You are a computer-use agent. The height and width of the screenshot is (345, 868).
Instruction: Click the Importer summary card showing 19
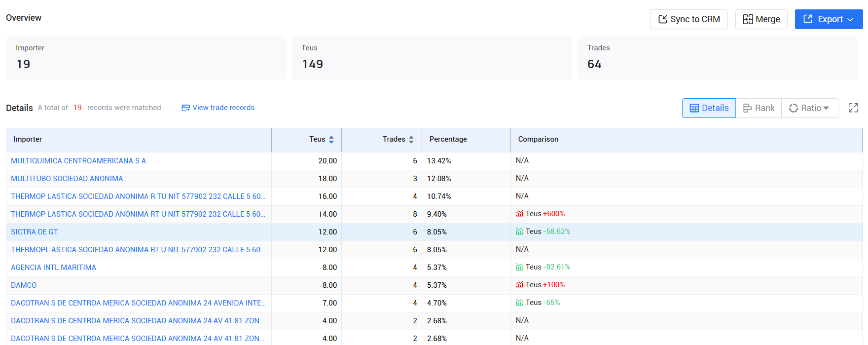coord(146,58)
